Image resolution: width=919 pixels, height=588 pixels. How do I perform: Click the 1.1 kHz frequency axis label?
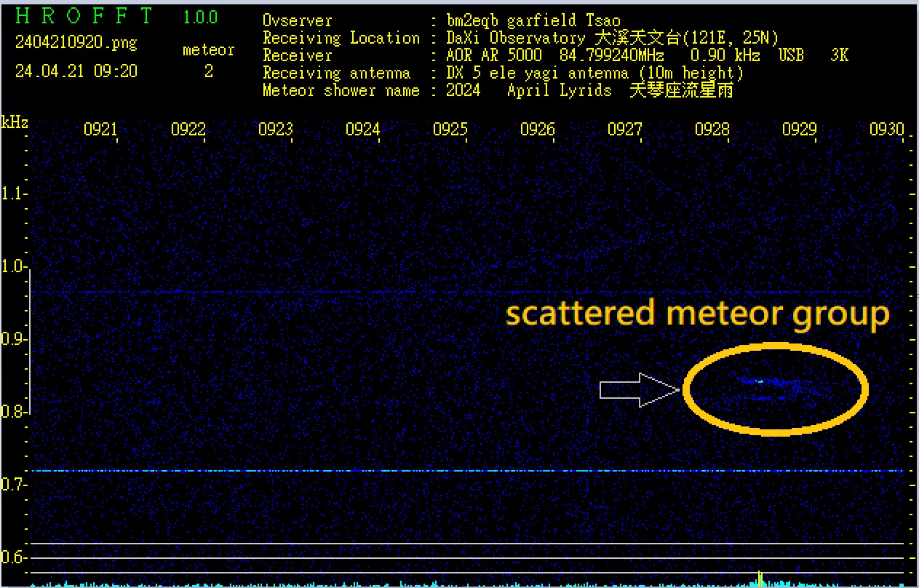point(14,194)
